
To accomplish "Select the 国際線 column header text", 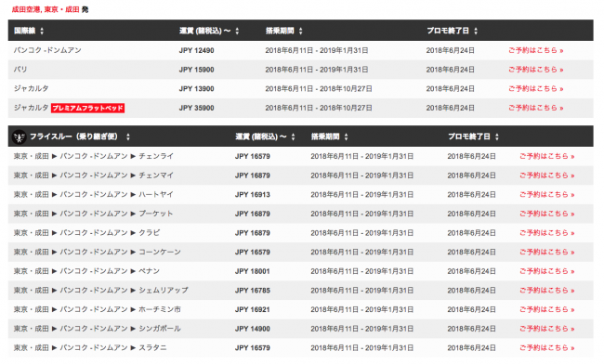I will [x=25, y=31].
